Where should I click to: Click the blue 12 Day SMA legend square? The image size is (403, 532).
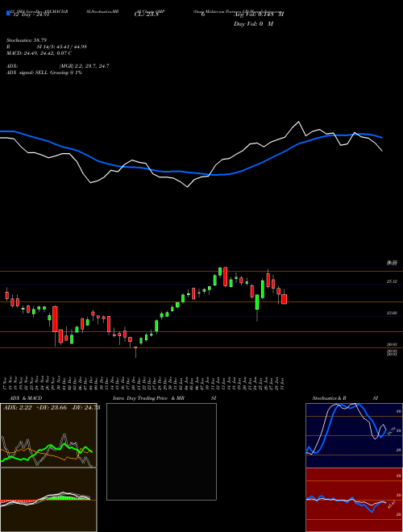8,13
